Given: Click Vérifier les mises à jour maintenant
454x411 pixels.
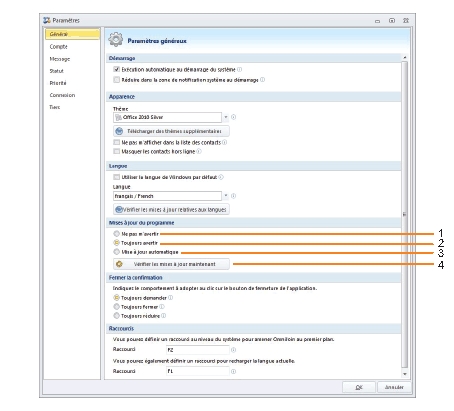Looking at the screenshot, I should [x=171, y=264].
